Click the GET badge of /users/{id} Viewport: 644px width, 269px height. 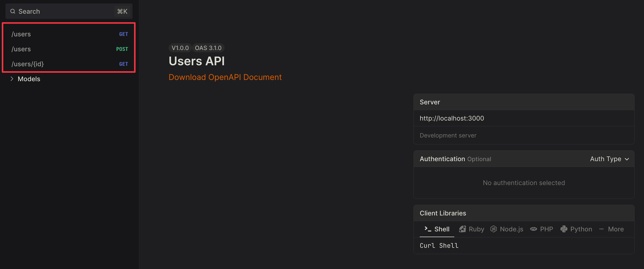click(x=124, y=64)
